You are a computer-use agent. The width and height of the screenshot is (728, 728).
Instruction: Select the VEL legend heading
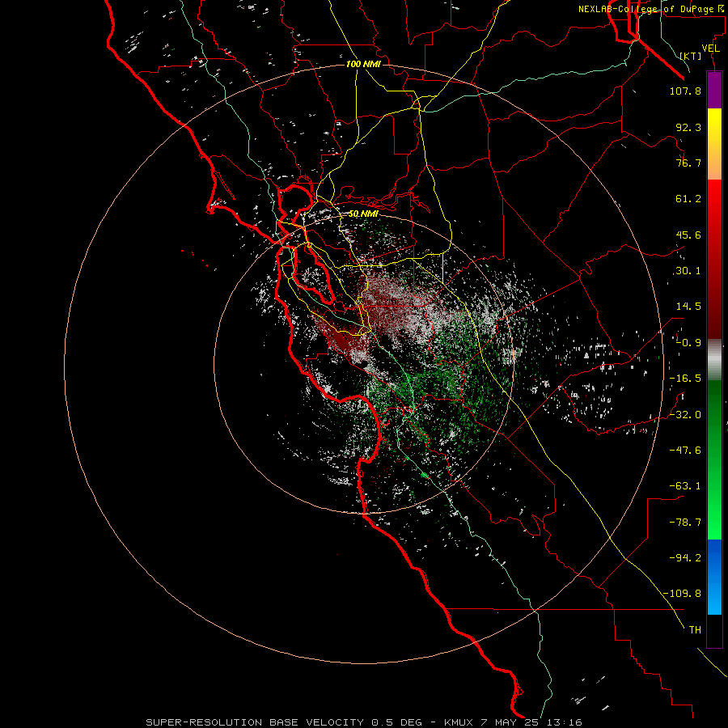point(710,49)
